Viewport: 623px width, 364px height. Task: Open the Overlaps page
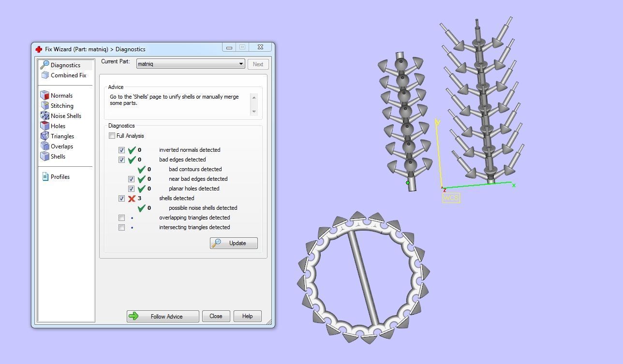[x=62, y=146]
